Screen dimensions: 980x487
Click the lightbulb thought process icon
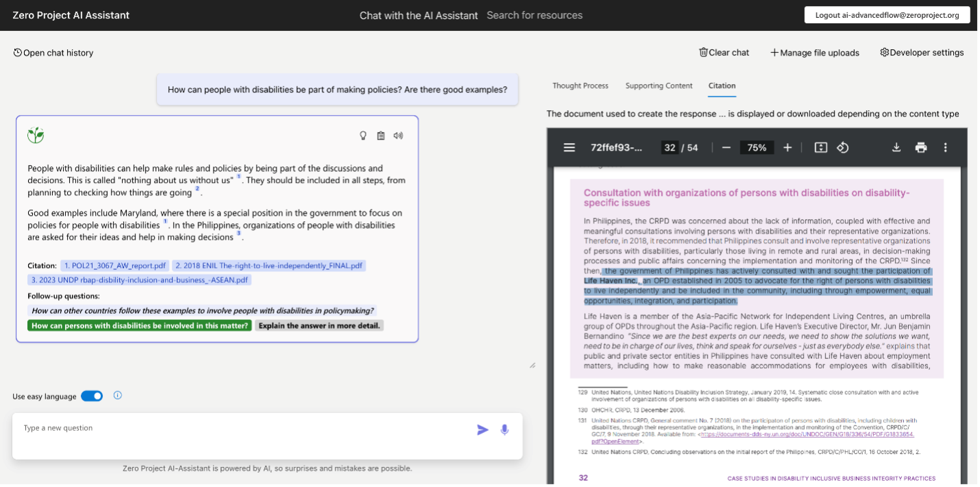(x=363, y=136)
